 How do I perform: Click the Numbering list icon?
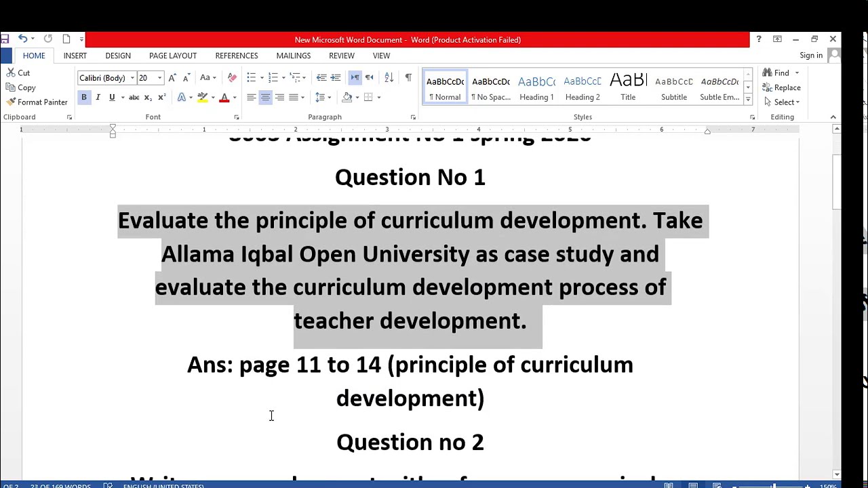click(x=273, y=78)
